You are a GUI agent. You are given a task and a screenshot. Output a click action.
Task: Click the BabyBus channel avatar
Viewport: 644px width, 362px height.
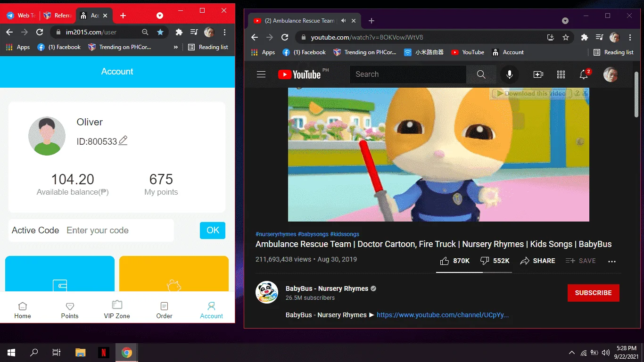point(267,292)
